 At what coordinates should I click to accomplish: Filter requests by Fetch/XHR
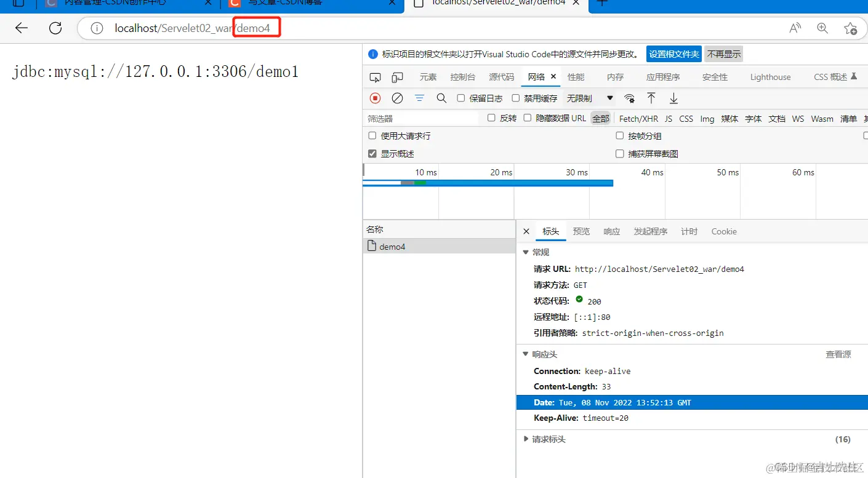click(x=638, y=118)
